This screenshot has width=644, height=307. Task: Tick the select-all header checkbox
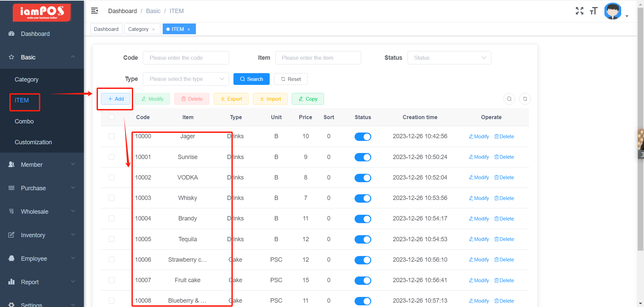(112, 117)
